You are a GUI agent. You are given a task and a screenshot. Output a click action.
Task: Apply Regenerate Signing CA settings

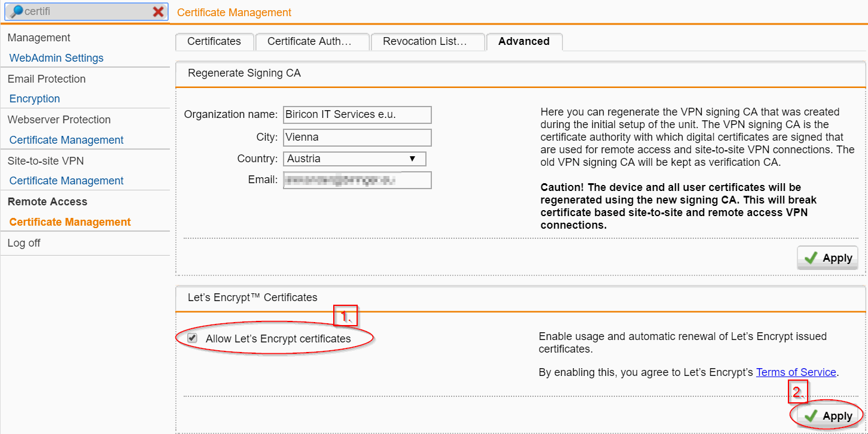tap(828, 257)
